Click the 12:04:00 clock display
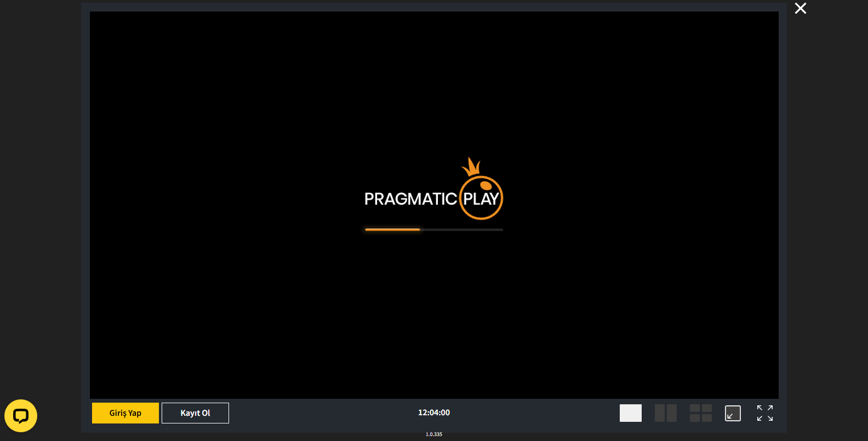 (x=433, y=413)
